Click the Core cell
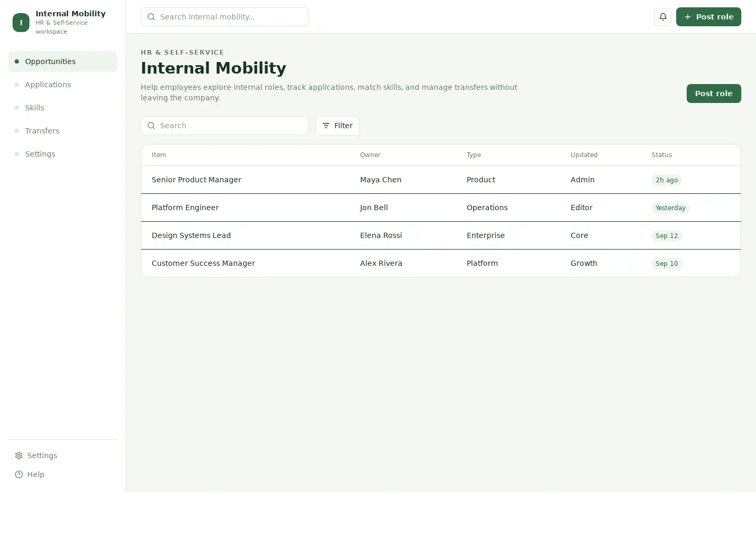Screen dimensions: 756x538 580,235
